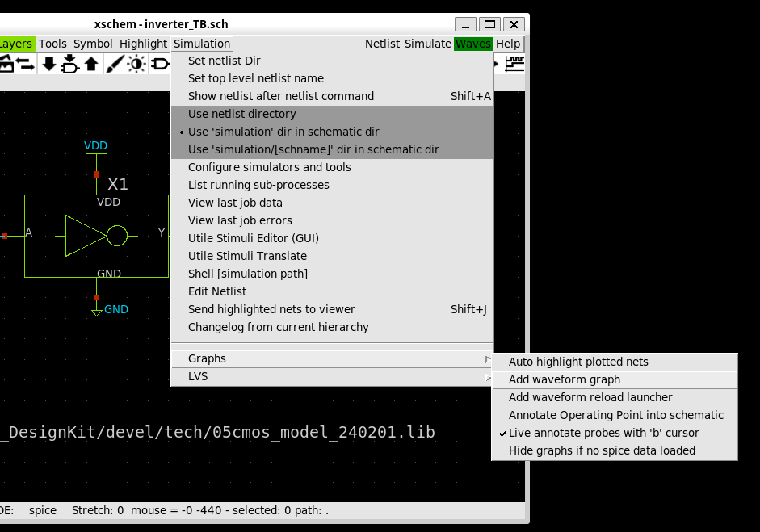The image size is (760, 532).
Task: Minimize the xschem window
Action: tap(465, 24)
